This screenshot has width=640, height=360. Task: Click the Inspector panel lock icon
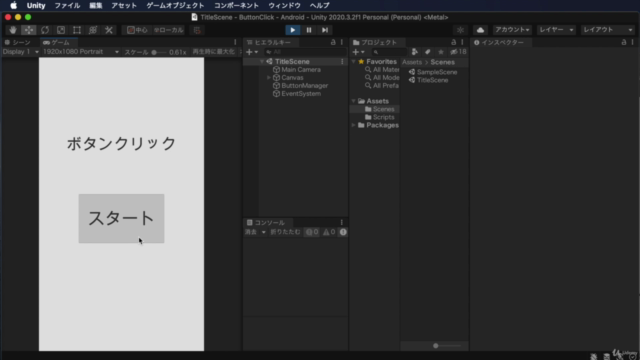click(x=624, y=42)
